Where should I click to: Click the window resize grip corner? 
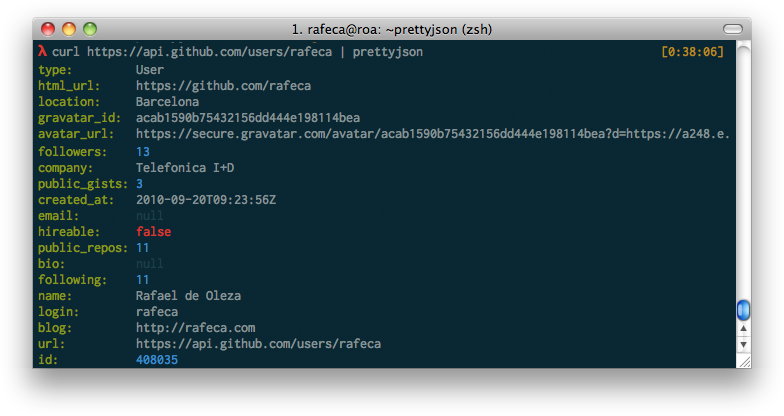point(743,361)
